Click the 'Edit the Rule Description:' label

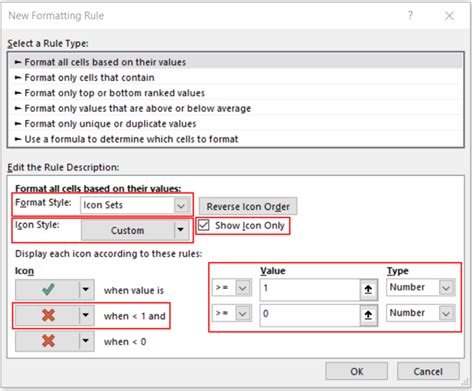coord(63,167)
